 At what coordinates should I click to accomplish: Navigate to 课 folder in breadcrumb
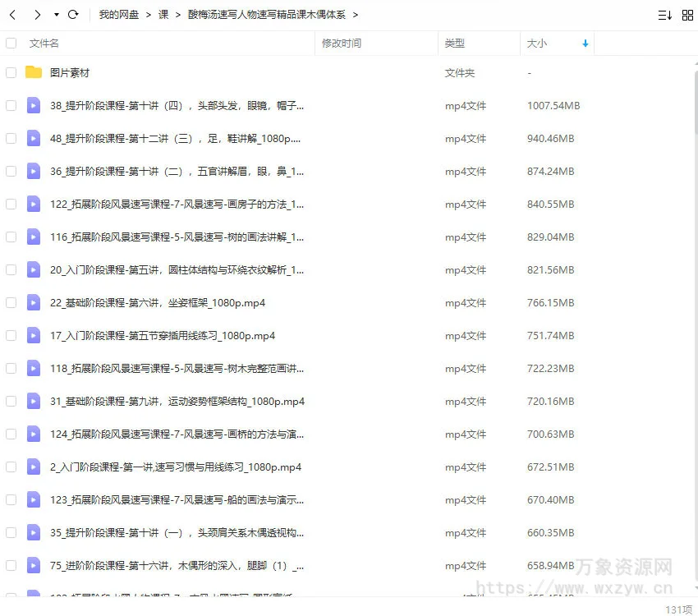(163, 15)
